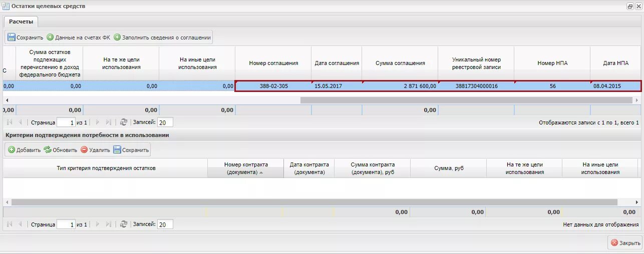Click Данные на счетах ФК button
644x254 pixels.
pyautogui.click(x=78, y=37)
